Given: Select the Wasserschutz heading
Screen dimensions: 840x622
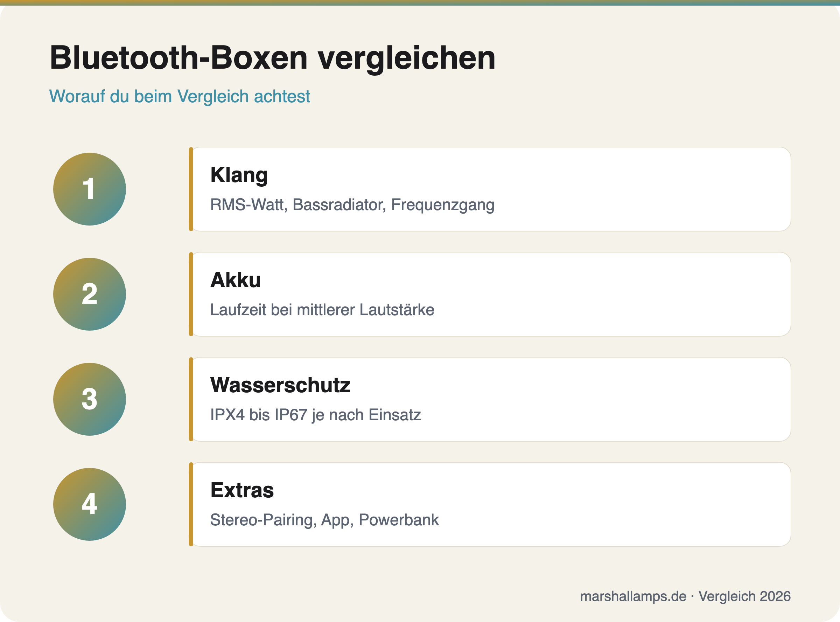Looking at the screenshot, I should tap(280, 385).
